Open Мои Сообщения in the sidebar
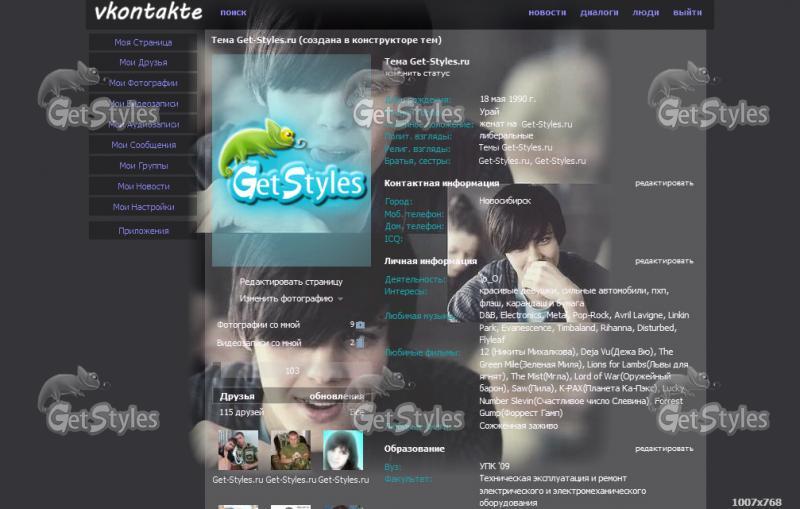800x509 pixels. point(143,145)
